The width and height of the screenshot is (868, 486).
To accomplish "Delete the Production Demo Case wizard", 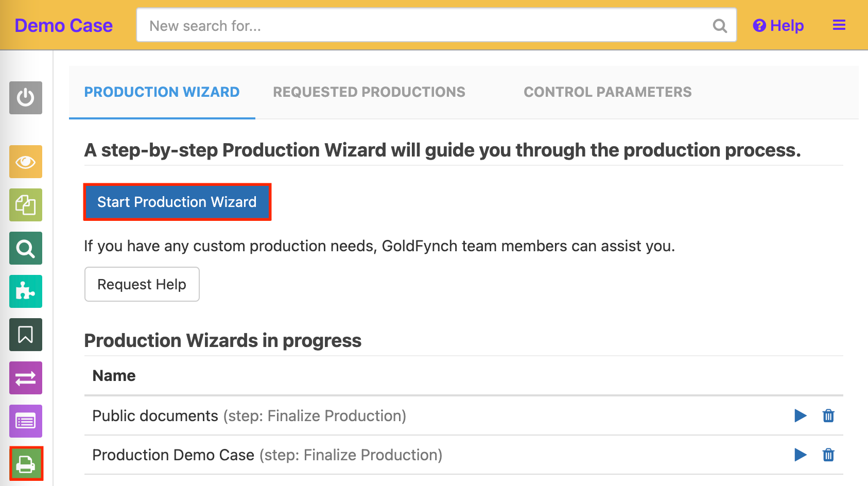I will pos(828,455).
